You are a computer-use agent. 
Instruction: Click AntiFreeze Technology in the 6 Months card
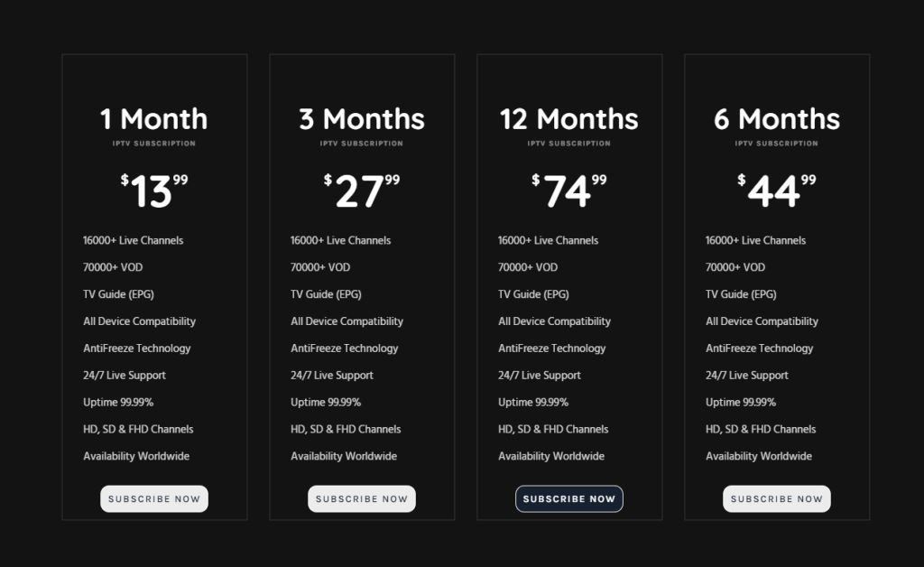(x=759, y=349)
